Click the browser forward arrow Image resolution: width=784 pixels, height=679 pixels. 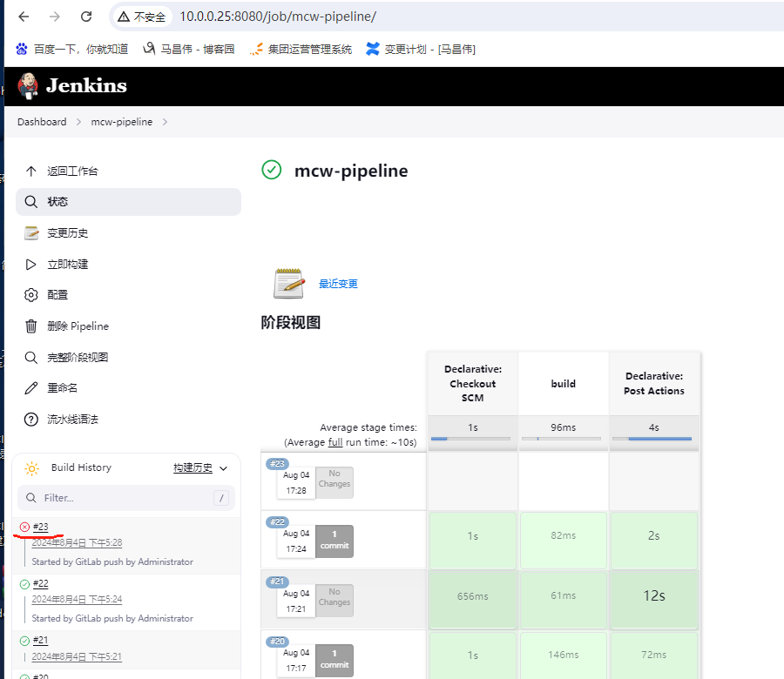pyautogui.click(x=55, y=17)
